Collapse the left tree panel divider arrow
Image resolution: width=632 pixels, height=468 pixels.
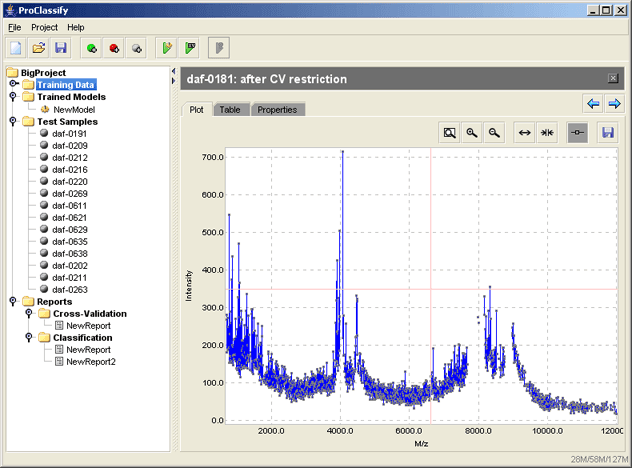[174, 71]
